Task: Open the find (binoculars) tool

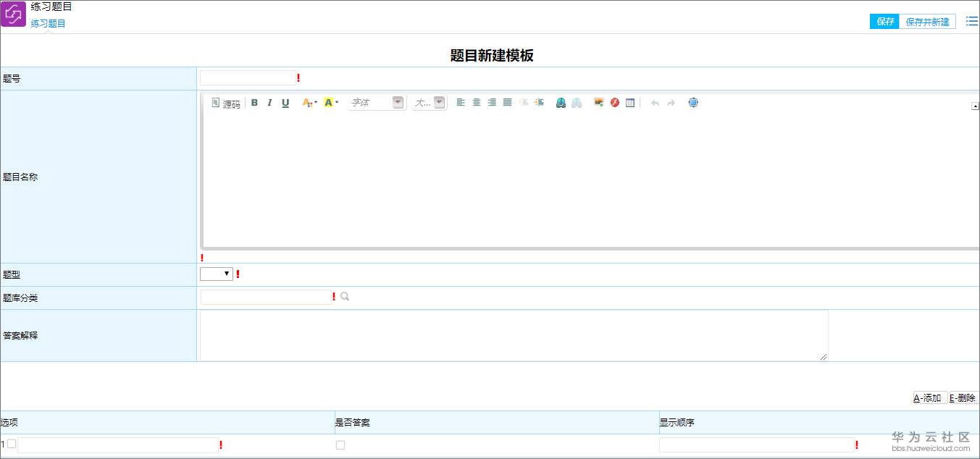Action: click(561, 102)
